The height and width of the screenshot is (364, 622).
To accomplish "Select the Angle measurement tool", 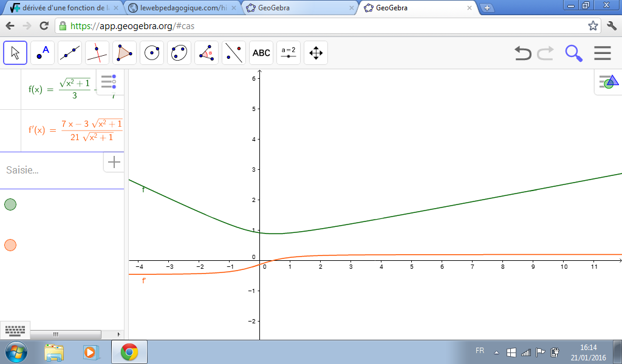I will point(207,53).
